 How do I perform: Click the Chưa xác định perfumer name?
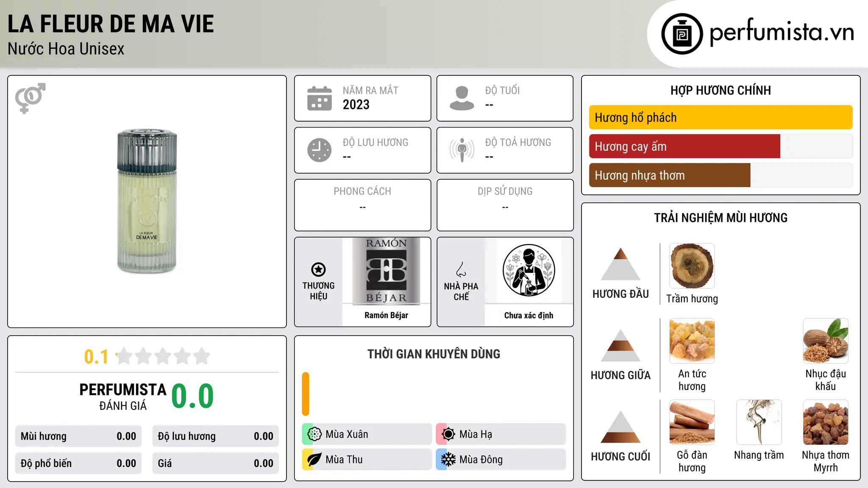529,315
